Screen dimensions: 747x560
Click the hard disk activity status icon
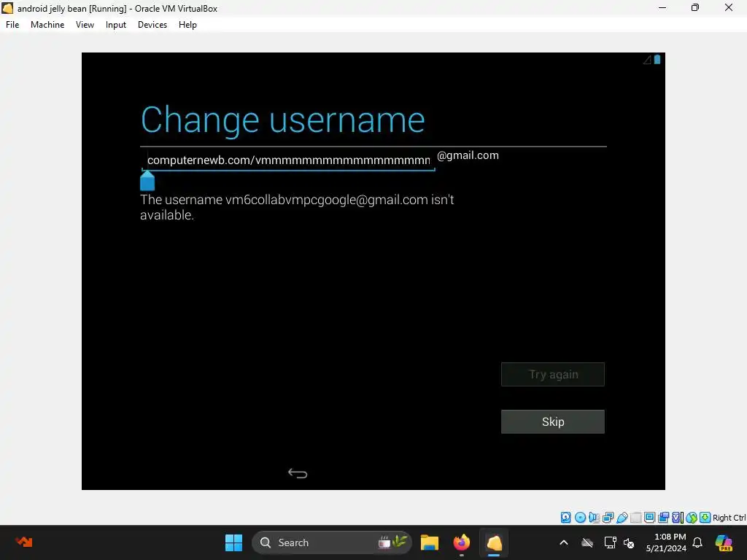click(566, 518)
